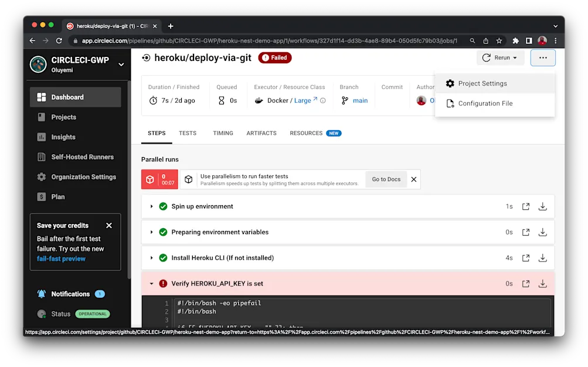Click the Chrome profile avatar

542,40
